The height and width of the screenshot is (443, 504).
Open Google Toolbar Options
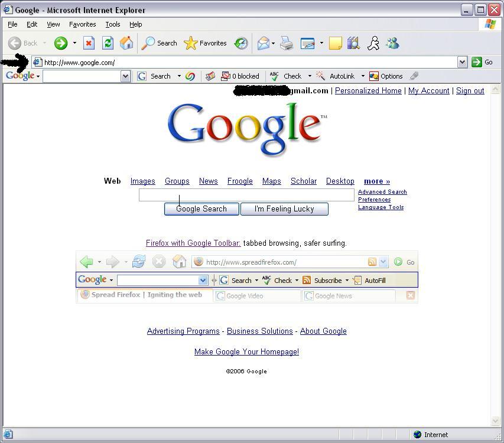click(386, 76)
